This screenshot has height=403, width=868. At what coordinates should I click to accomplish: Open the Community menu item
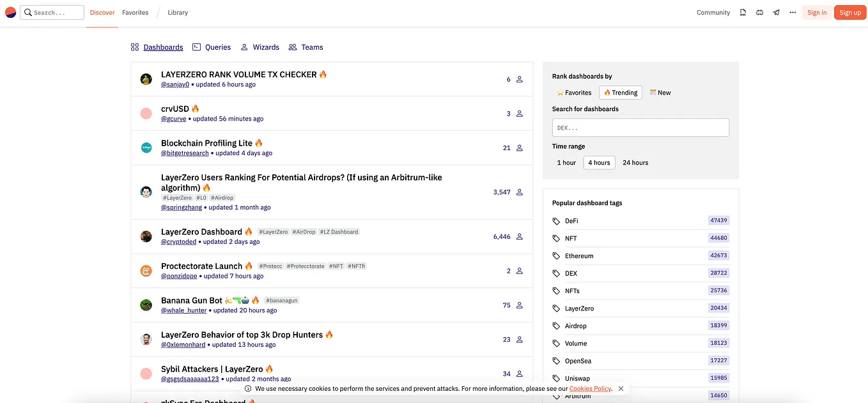coord(713,13)
